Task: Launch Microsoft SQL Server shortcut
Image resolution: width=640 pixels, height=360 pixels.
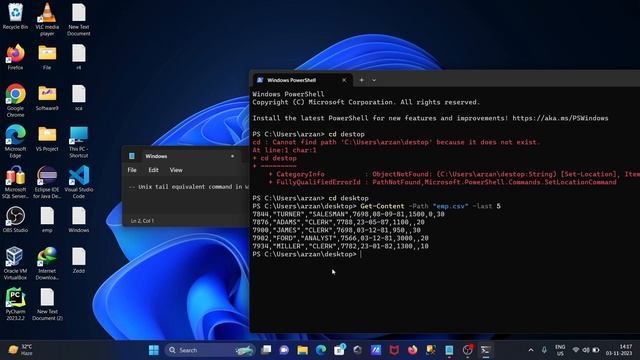Action: [x=16, y=182]
